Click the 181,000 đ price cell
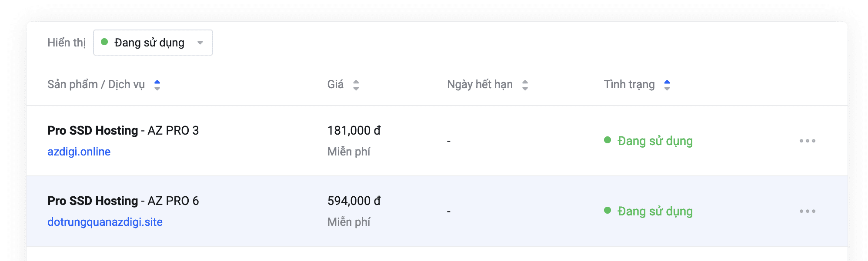The width and height of the screenshot is (868, 261). (354, 130)
